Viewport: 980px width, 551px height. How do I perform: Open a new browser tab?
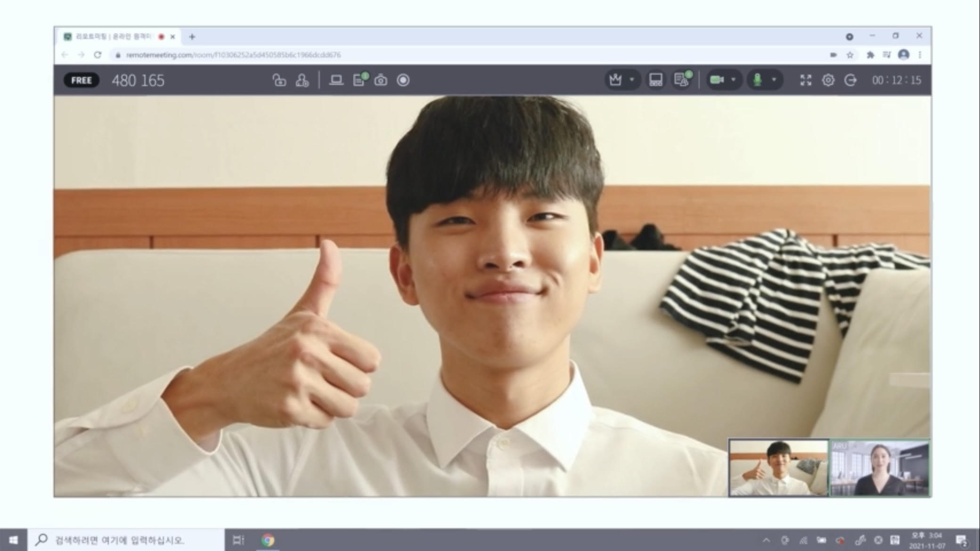192,37
